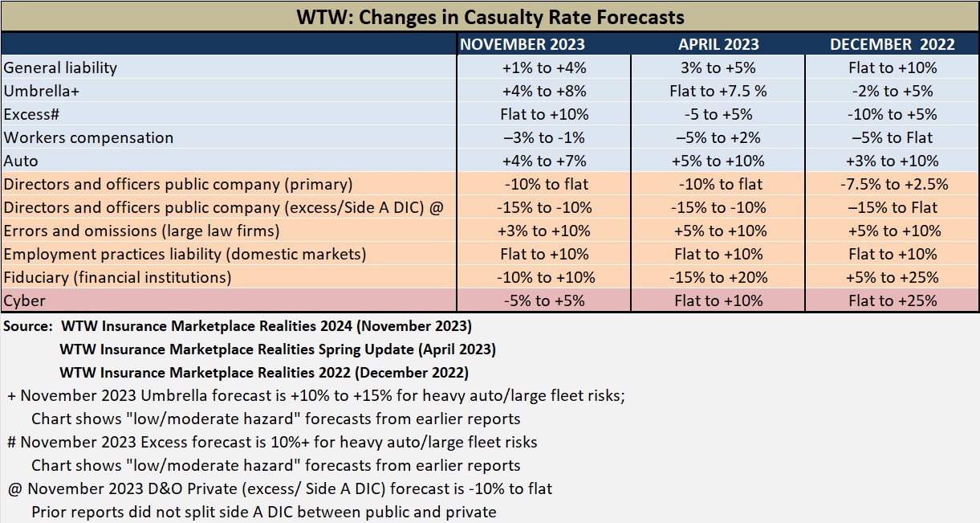This screenshot has width=980, height=523.
Task: Select Fiduciary's December 2022 value "+5% to +25%"
Action: [893, 278]
